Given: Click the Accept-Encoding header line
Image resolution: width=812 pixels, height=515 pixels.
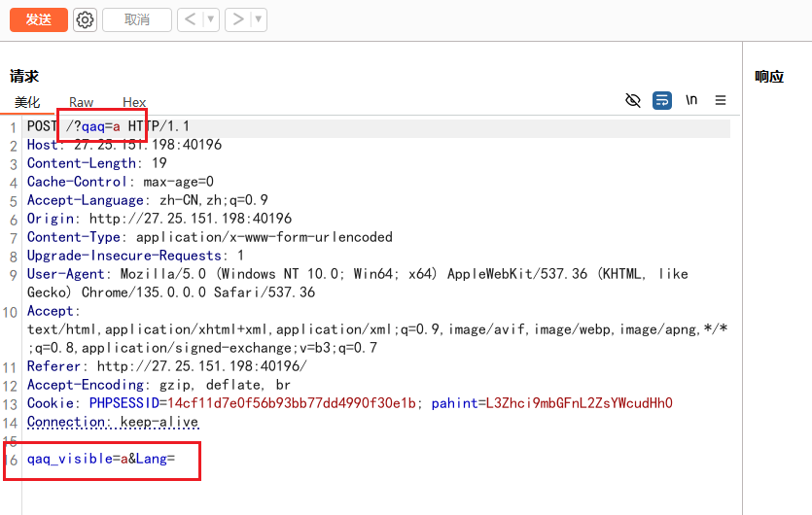Looking at the screenshot, I should pos(159,385).
